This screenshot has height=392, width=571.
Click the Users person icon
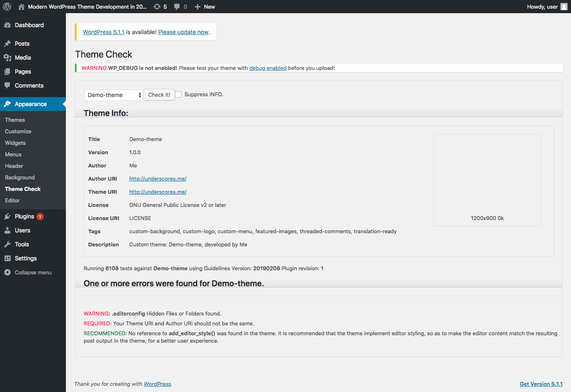[7, 230]
